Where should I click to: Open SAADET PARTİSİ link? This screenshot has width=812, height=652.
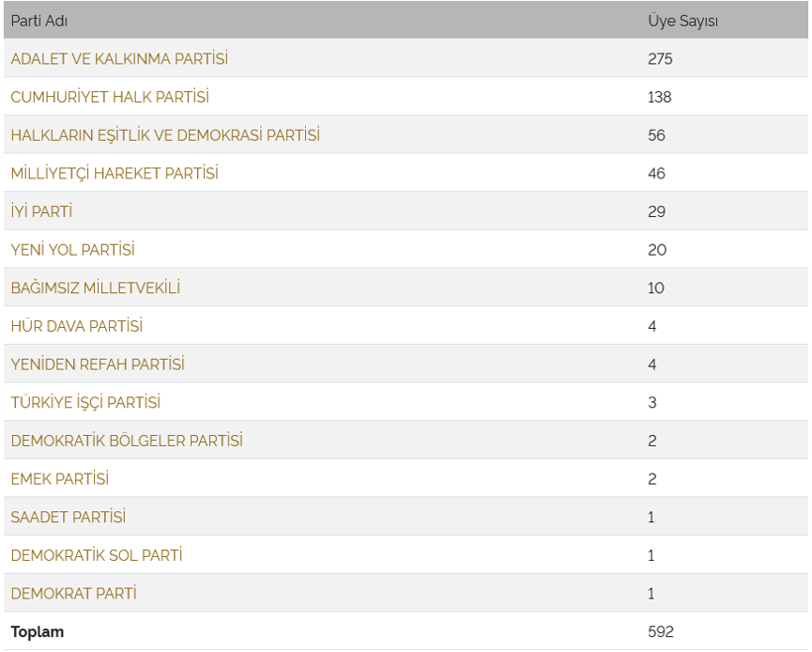(x=68, y=516)
